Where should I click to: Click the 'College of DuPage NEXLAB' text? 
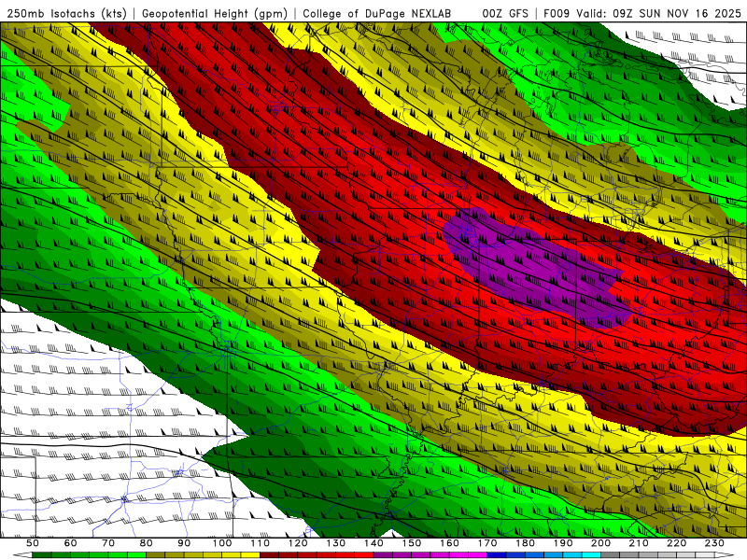click(x=376, y=13)
